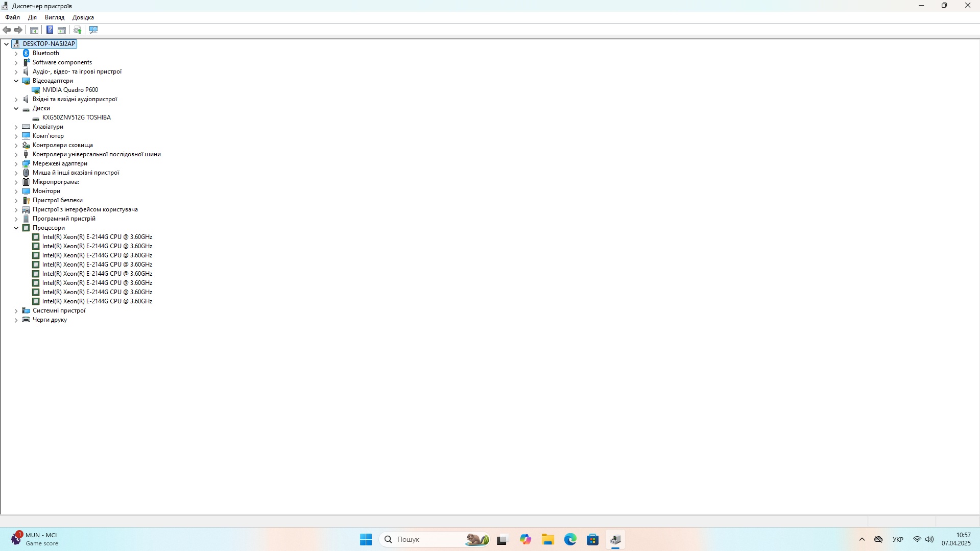Screen dimensions: 980x551
Task: Expand the Контролери сховища category
Action: pyautogui.click(x=16, y=145)
